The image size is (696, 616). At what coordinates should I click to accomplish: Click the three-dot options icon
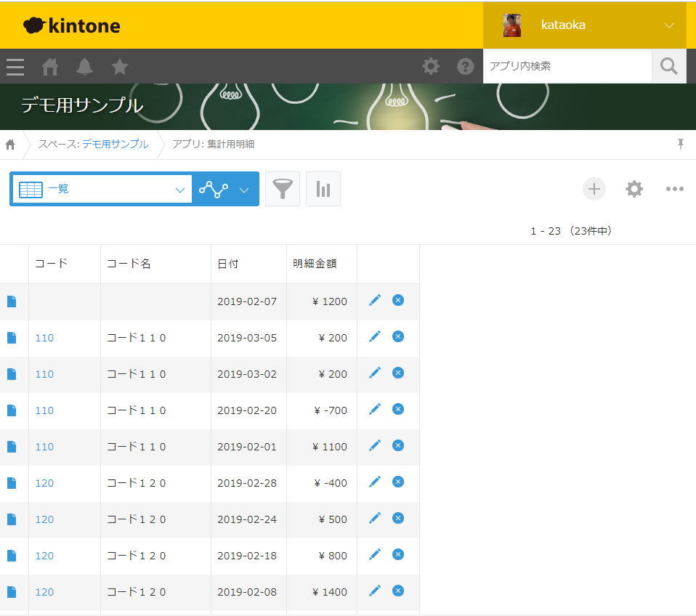pyautogui.click(x=674, y=189)
